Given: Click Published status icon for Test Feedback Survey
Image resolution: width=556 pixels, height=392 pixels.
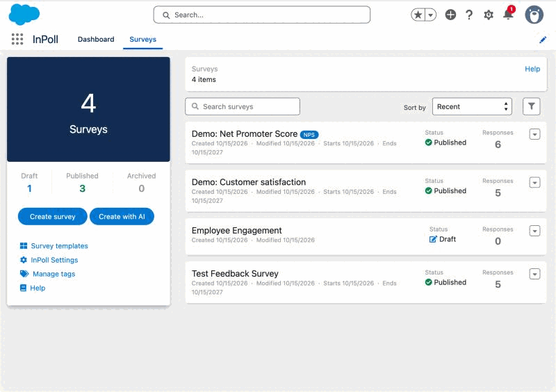Looking at the screenshot, I should pos(428,282).
